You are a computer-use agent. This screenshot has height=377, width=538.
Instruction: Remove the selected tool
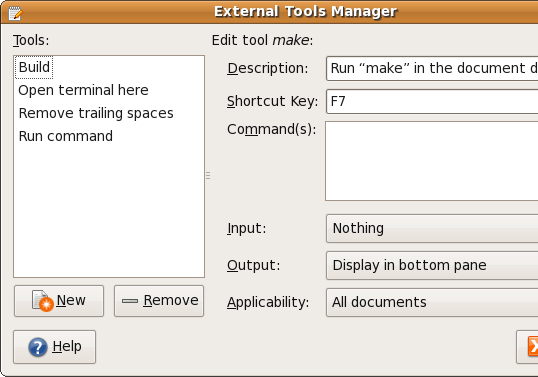[159, 301]
